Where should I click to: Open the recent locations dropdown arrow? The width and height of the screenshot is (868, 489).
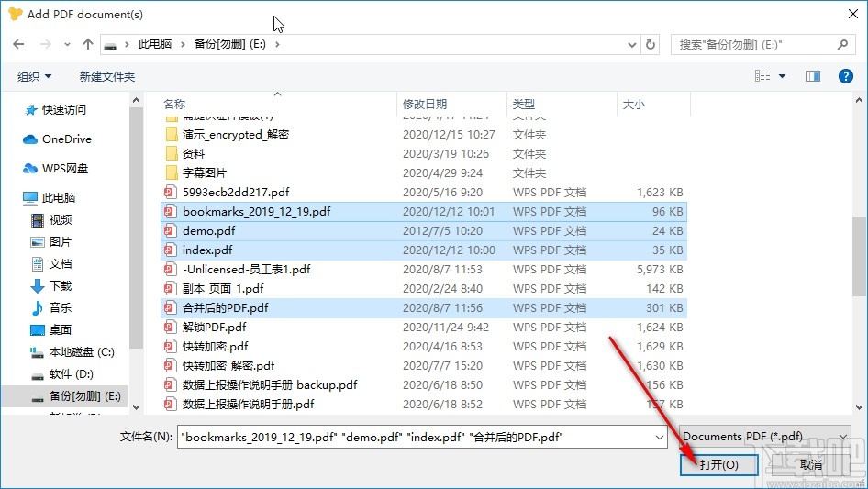tap(67, 44)
